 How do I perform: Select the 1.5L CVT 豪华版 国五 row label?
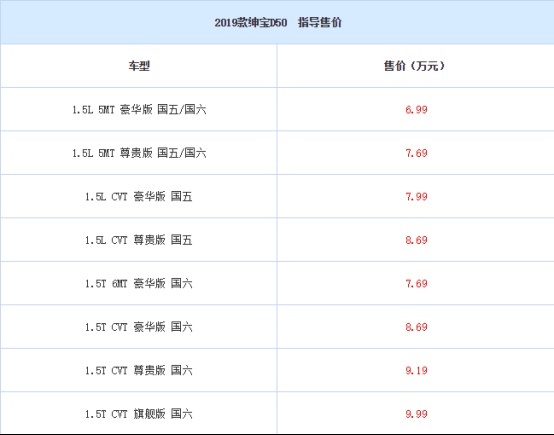(139, 196)
